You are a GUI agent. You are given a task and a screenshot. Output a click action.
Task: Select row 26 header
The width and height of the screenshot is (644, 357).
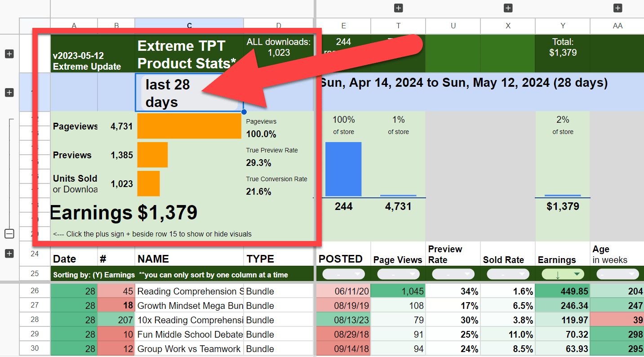(35, 291)
